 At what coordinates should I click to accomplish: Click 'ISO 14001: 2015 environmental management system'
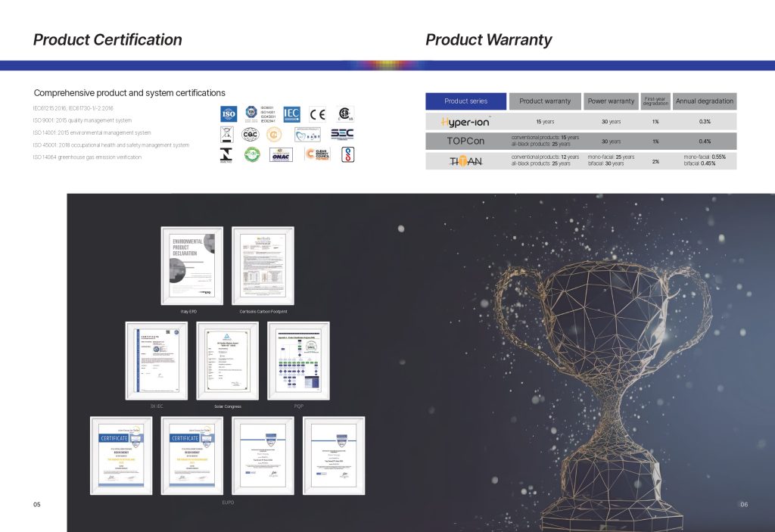[92, 133]
